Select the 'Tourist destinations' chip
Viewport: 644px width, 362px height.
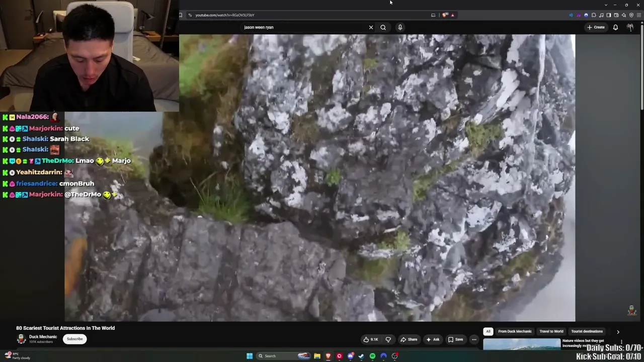[x=587, y=331]
